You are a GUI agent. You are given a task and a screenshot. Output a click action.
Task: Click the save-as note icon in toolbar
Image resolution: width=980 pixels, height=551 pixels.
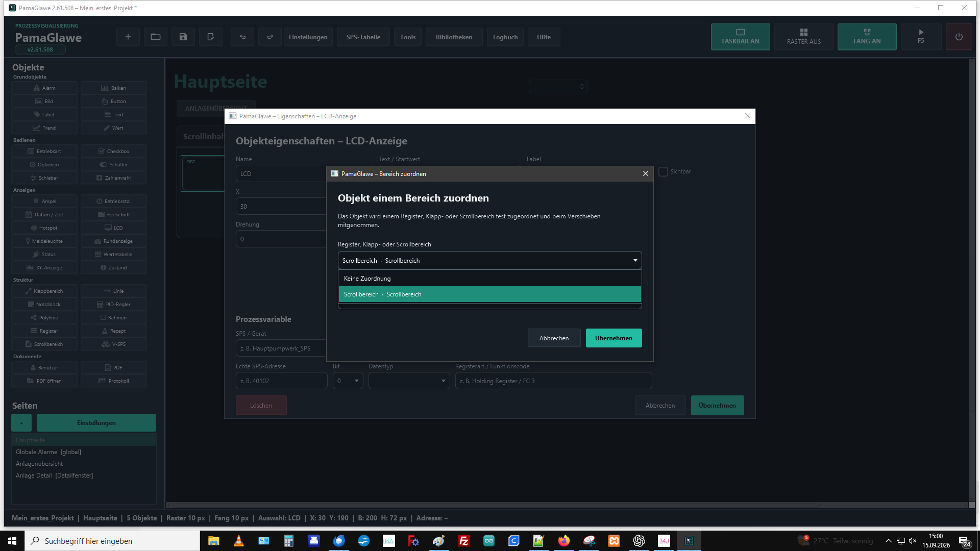(x=211, y=37)
